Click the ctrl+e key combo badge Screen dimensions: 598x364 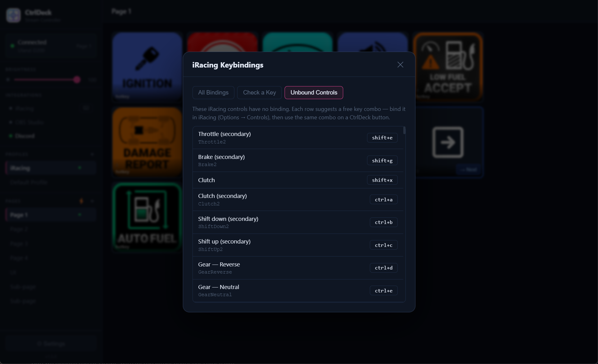tap(384, 291)
